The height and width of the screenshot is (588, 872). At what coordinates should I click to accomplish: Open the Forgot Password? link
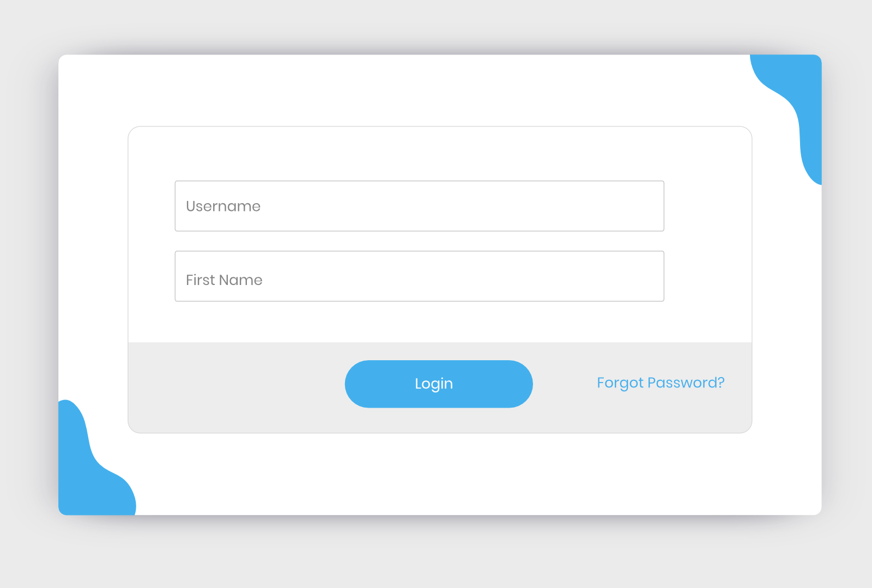661,383
